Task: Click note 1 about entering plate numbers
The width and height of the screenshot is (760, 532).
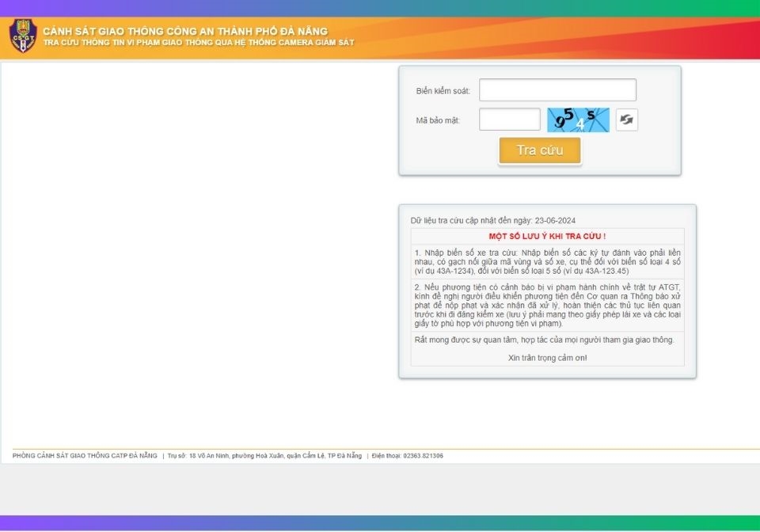Action: click(x=547, y=261)
